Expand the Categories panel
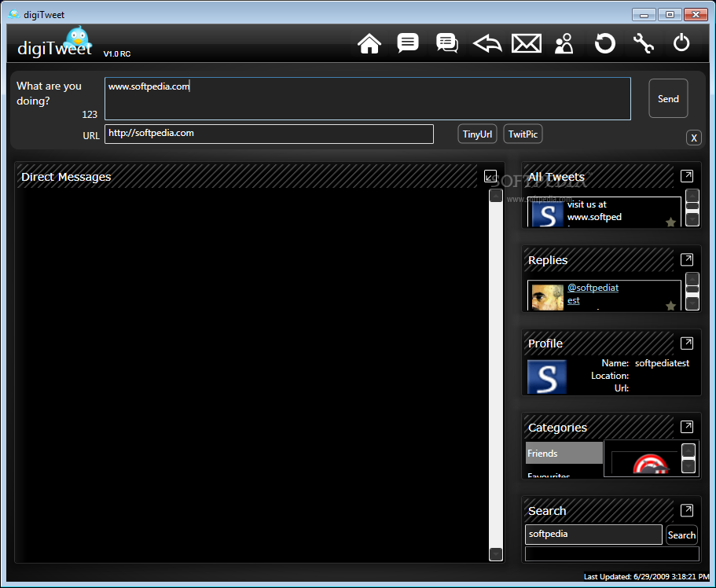Image resolution: width=716 pixels, height=588 pixels. (x=687, y=427)
